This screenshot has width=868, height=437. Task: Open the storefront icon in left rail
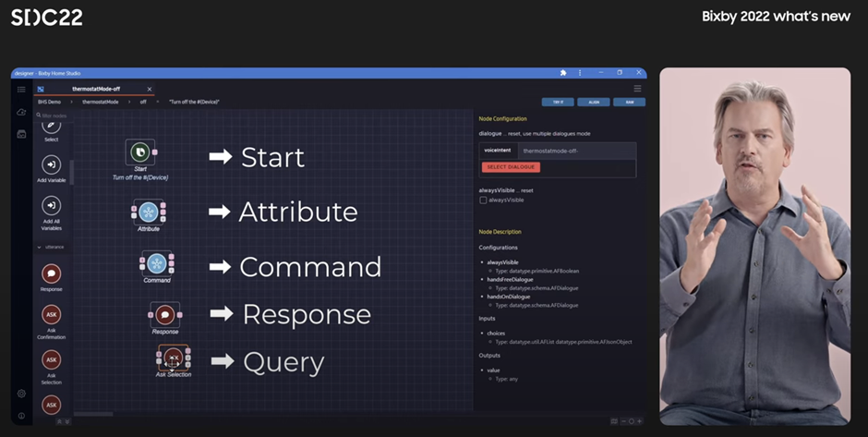coord(21,134)
